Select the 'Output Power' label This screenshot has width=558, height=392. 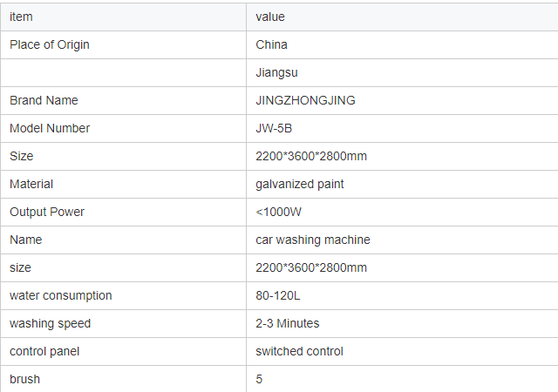click(x=47, y=212)
